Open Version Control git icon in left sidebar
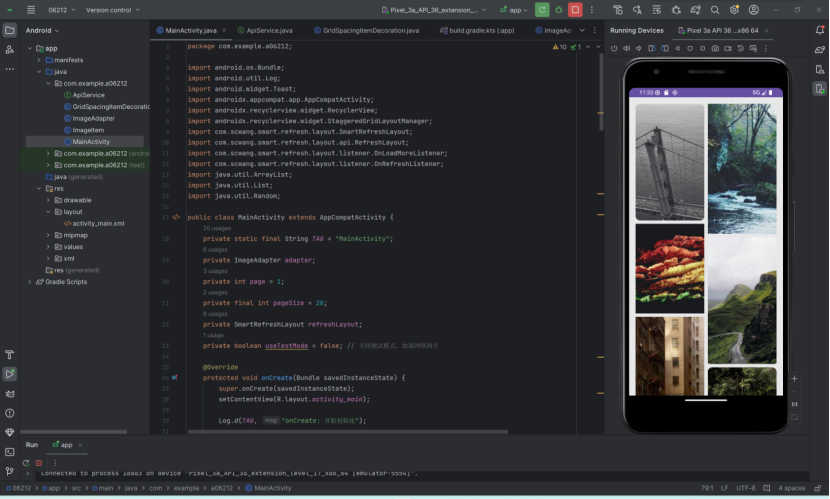The width and height of the screenshot is (830, 499). coord(10,471)
